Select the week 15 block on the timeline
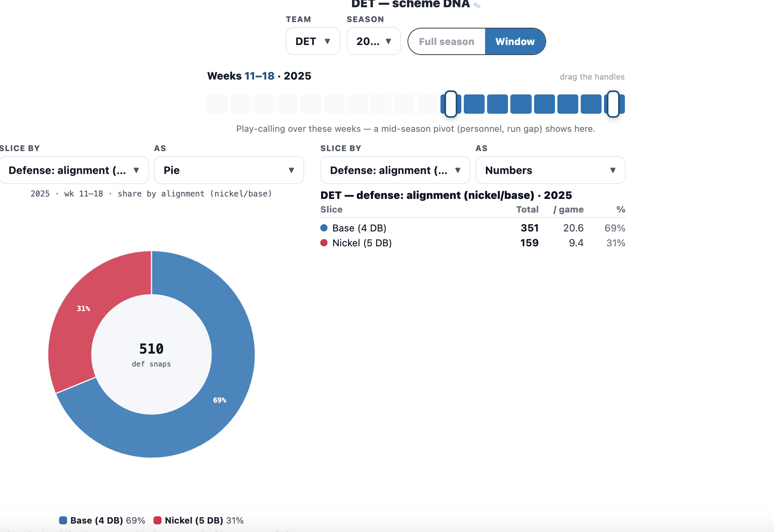774x532 pixels. 544,104
